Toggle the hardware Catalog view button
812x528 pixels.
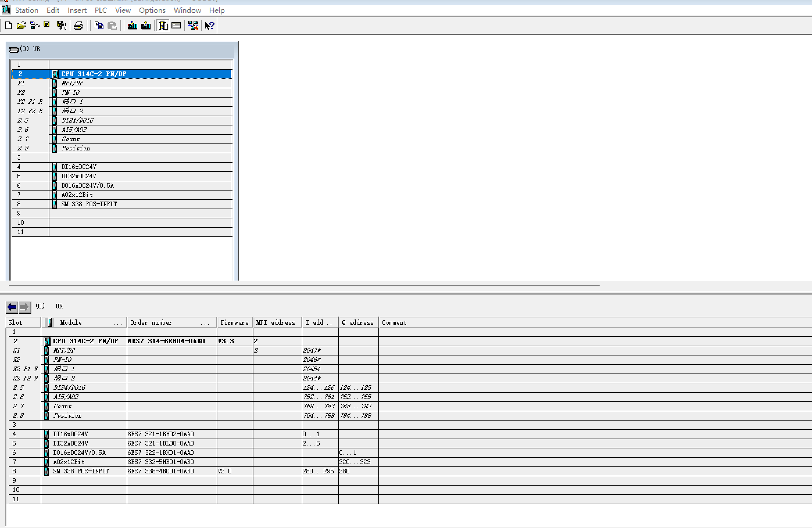pos(163,26)
